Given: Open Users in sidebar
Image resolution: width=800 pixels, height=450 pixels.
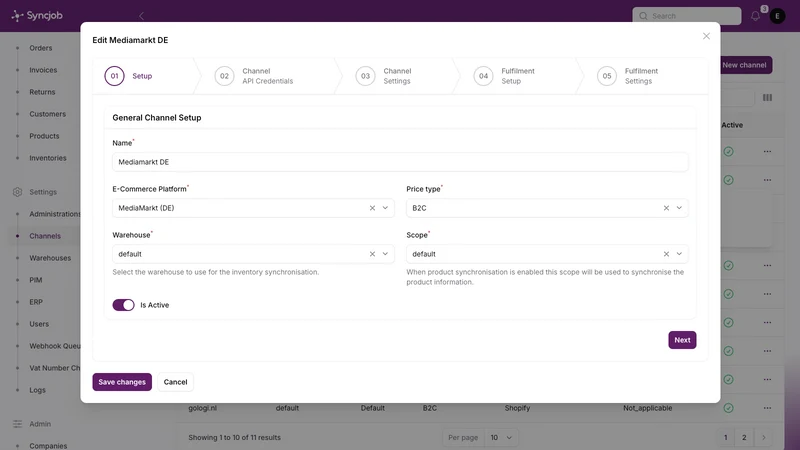Looking at the screenshot, I should [x=39, y=323].
